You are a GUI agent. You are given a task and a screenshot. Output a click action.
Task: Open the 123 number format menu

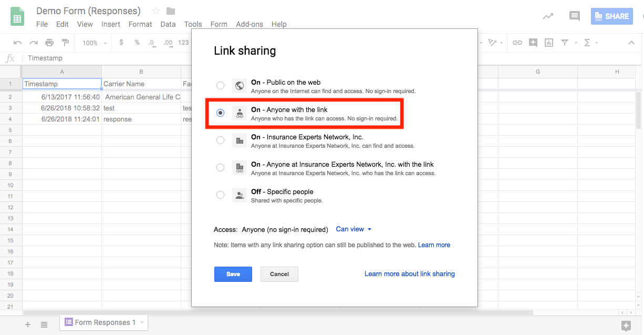tap(184, 43)
